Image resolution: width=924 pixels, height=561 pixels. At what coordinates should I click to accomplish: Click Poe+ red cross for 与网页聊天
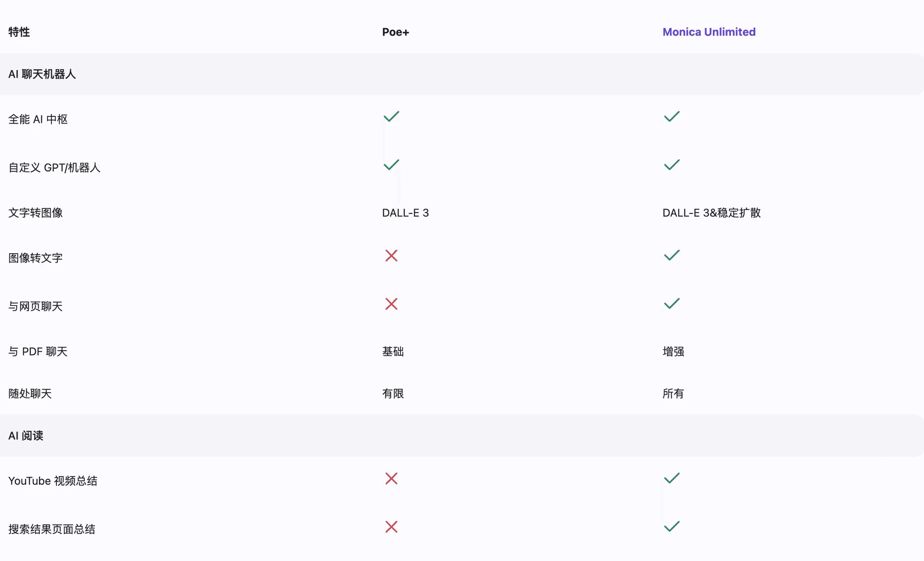pyautogui.click(x=391, y=304)
